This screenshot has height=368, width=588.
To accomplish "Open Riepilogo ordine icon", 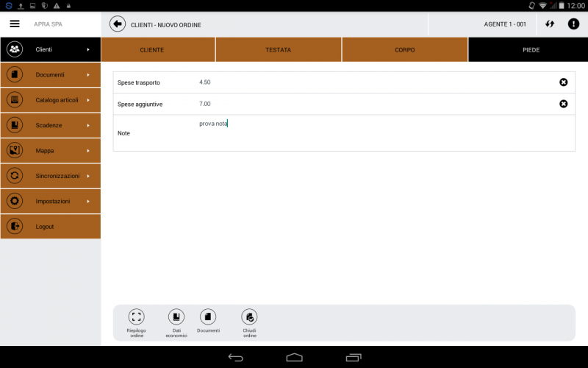I will pyautogui.click(x=136, y=317).
